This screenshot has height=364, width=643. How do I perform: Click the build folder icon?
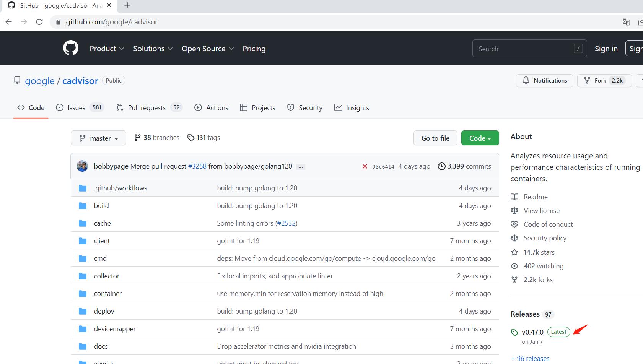pyautogui.click(x=83, y=206)
